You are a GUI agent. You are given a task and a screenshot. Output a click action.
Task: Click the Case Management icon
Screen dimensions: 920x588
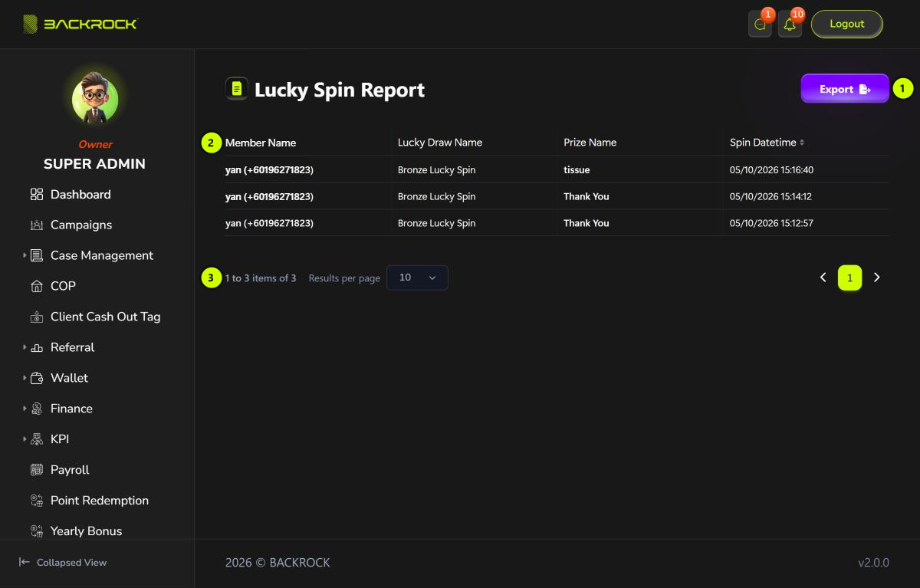(37, 255)
